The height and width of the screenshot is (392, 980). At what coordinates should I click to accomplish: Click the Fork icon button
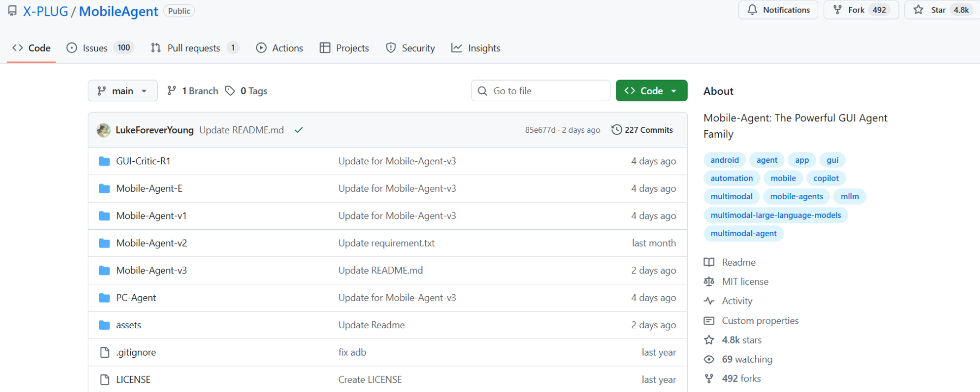pyautogui.click(x=837, y=10)
